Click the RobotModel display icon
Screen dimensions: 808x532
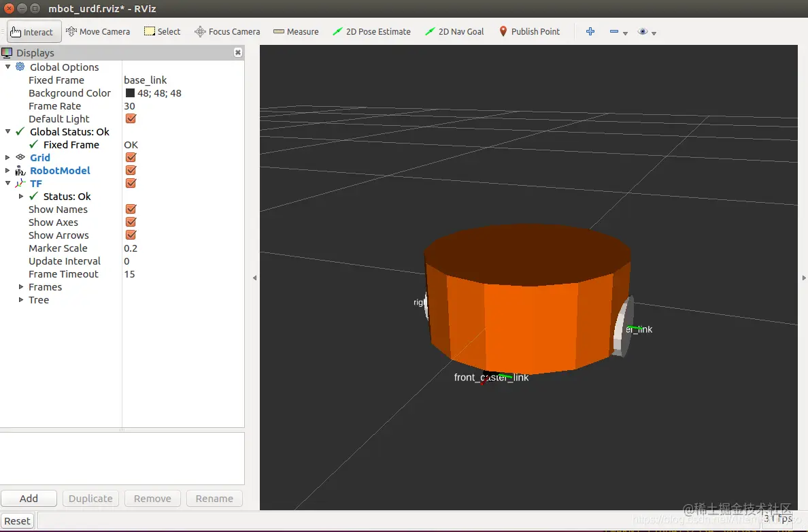tap(20, 171)
